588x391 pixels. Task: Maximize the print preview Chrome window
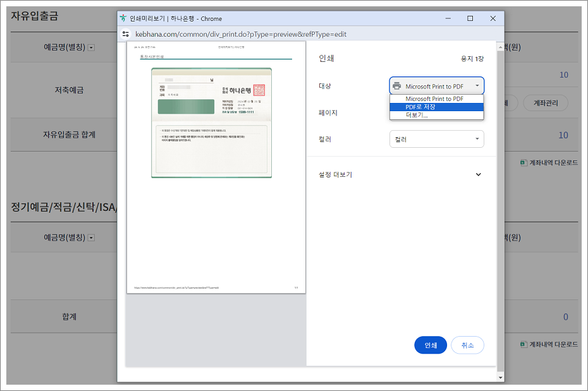coord(470,18)
